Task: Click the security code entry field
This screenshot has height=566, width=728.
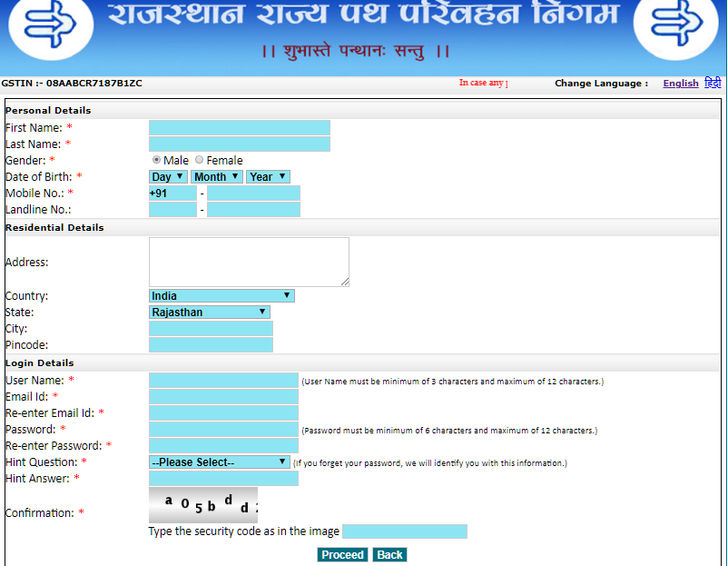Action: [405, 531]
